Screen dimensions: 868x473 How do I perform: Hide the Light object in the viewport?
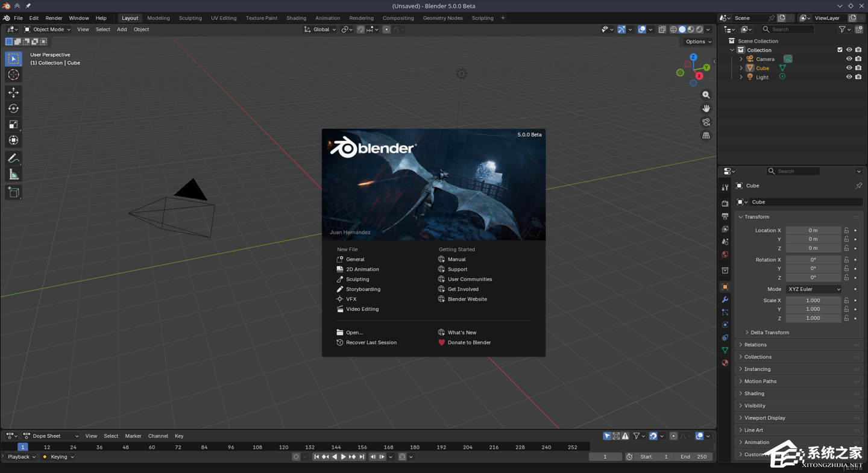tap(849, 77)
